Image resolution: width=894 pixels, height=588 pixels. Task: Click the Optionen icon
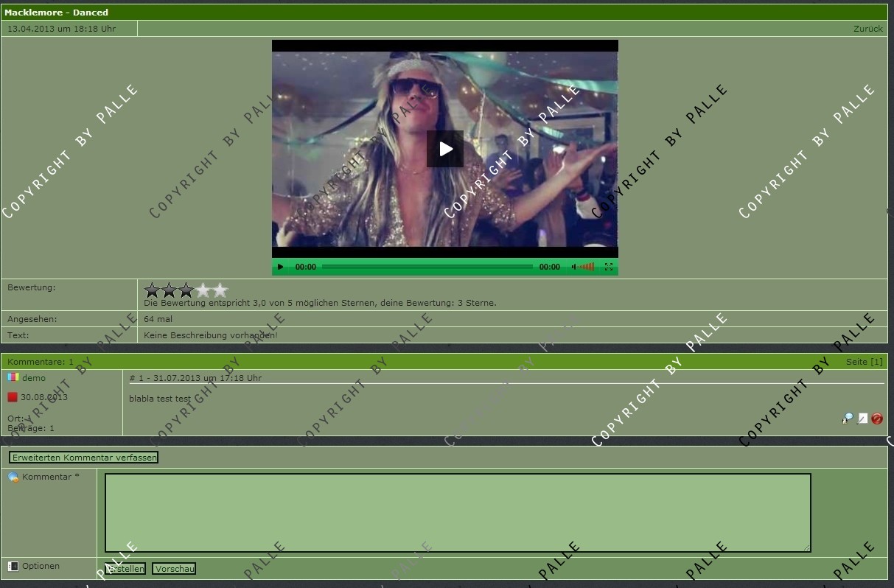click(13, 566)
